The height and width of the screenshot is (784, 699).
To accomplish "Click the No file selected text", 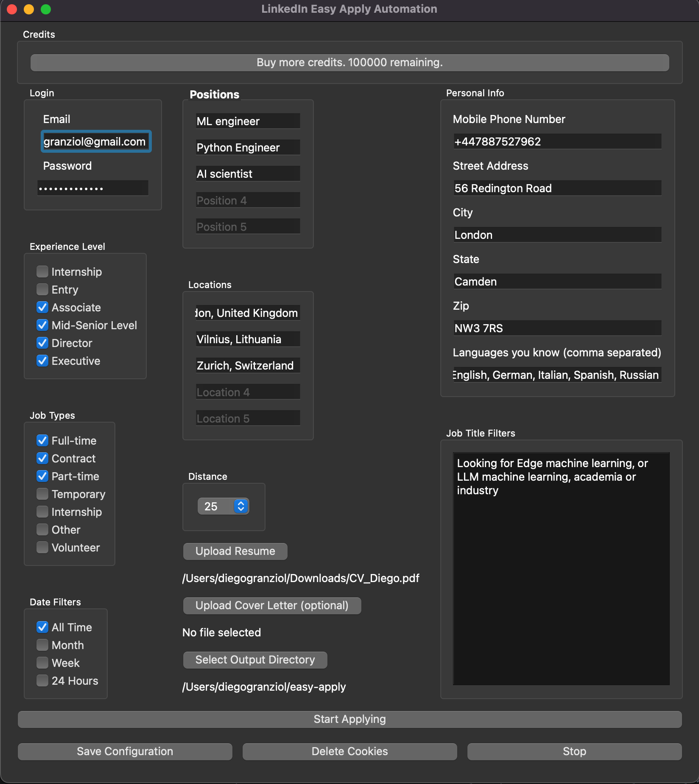I will pos(221,633).
